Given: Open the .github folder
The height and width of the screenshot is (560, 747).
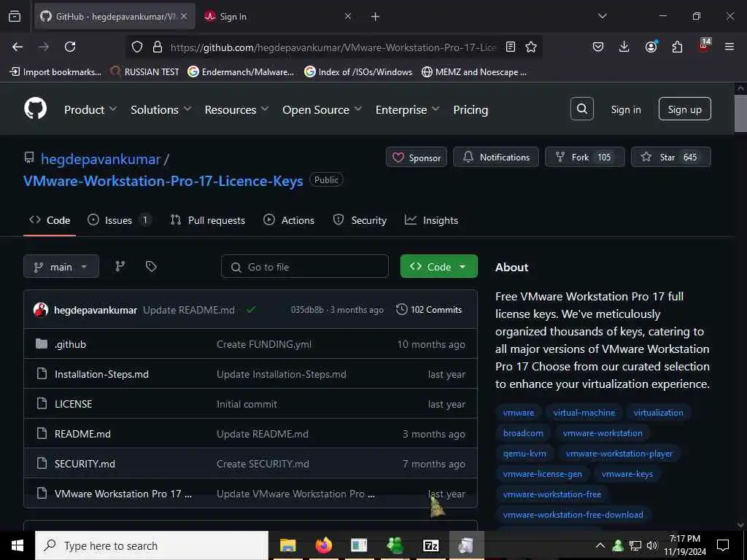Looking at the screenshot, I should (71, 344).
